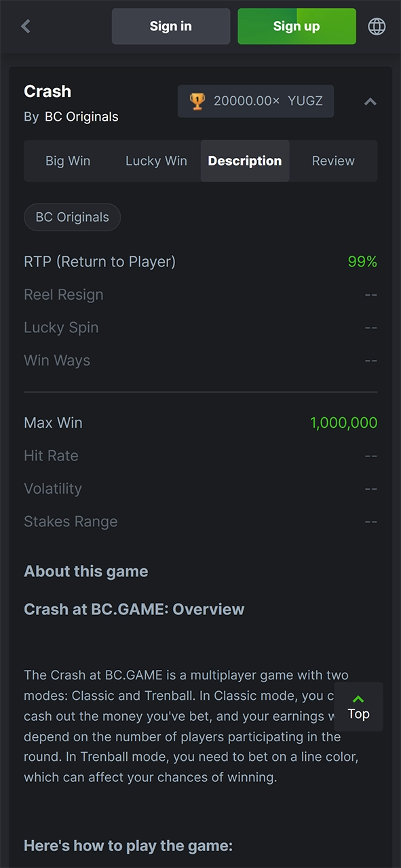Open the Lucky Win tab
This screenshot has height=868, width=401.
click(155, 161)
